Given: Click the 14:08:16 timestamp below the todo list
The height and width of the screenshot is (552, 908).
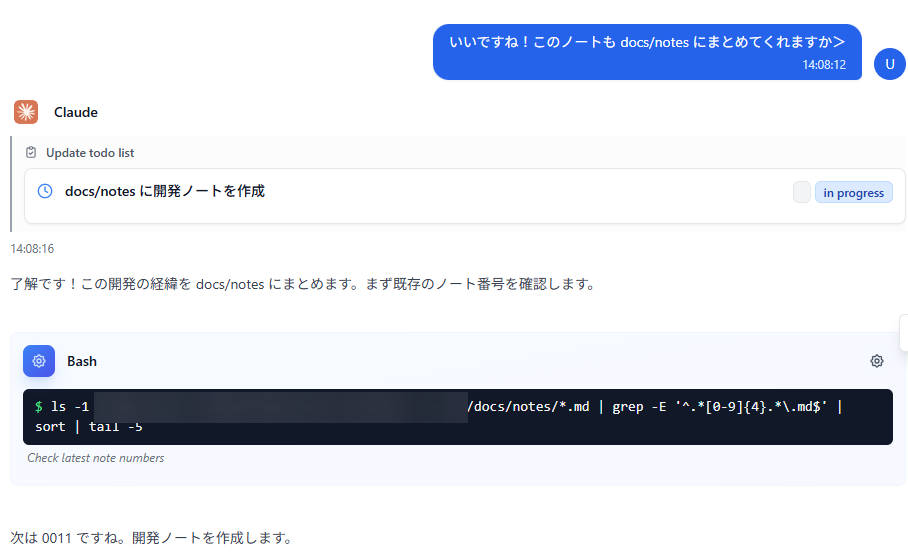Looking at the screenshot, I should pyautogui.click(x=32, y=248).
